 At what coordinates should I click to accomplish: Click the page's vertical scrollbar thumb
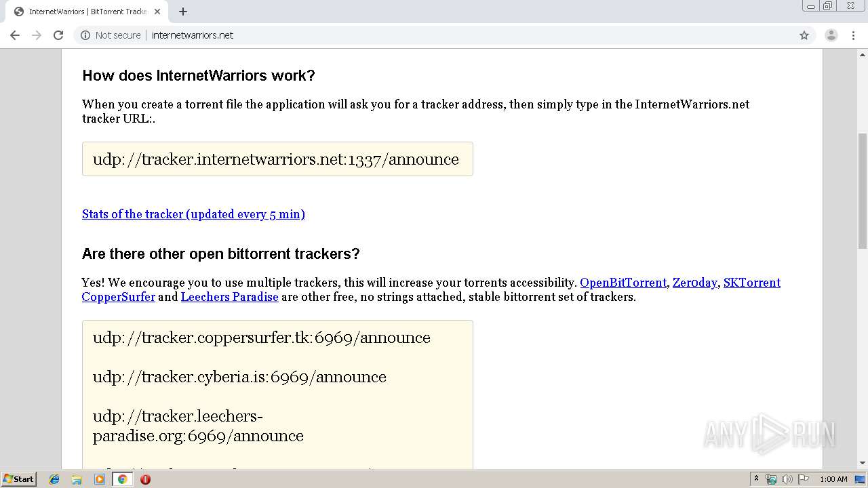(x=863, y=191)
